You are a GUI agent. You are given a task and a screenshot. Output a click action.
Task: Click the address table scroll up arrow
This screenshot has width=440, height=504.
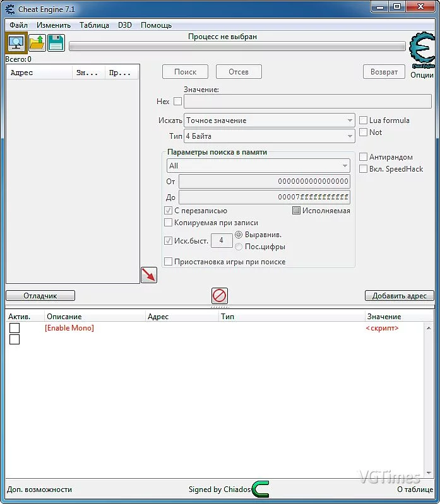[x=429, y=328]
